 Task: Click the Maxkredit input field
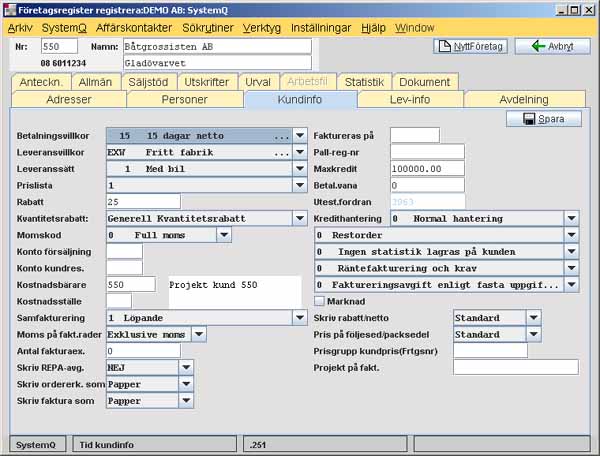[427, 169]
